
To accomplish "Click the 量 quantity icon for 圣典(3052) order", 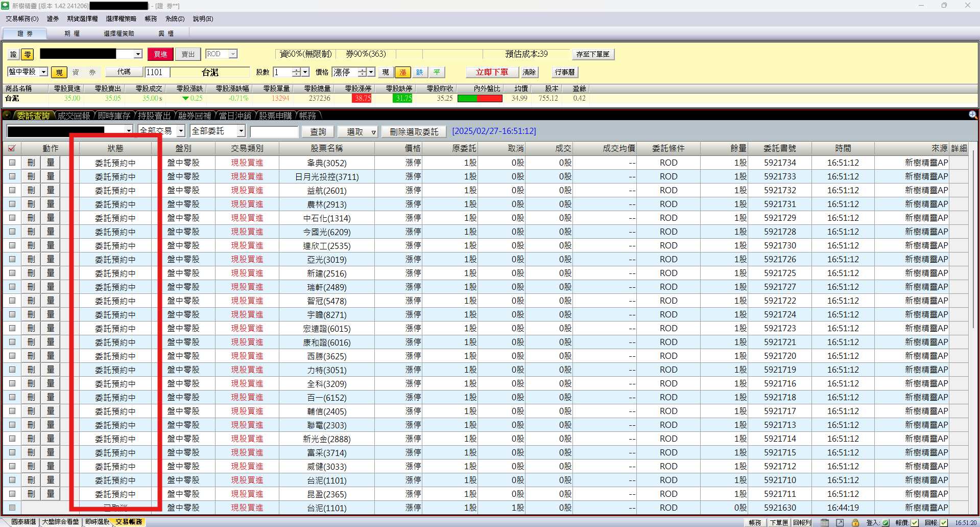I will (x=51, y=163).
